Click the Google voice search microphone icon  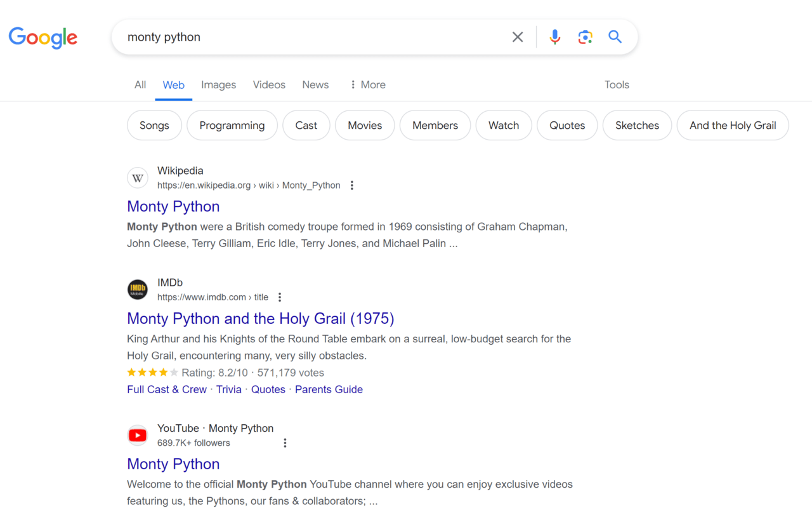554,37
